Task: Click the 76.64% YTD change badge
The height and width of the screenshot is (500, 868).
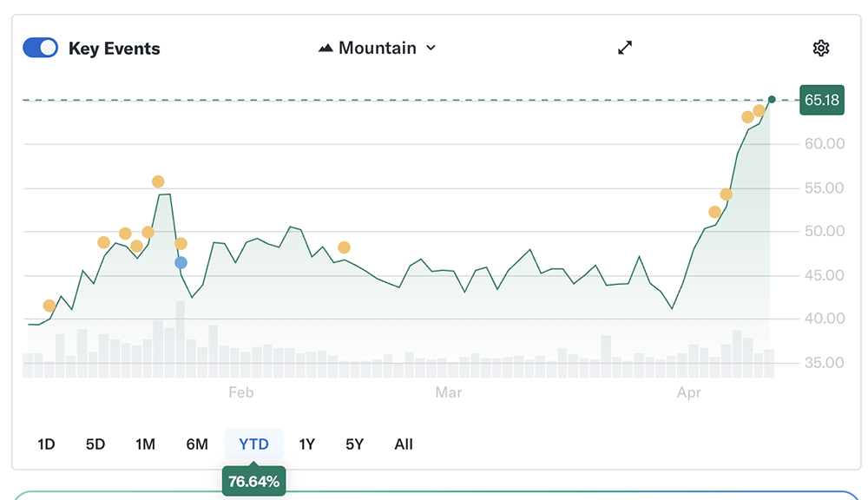Action: pyautogui.click(x=253, y=481)
